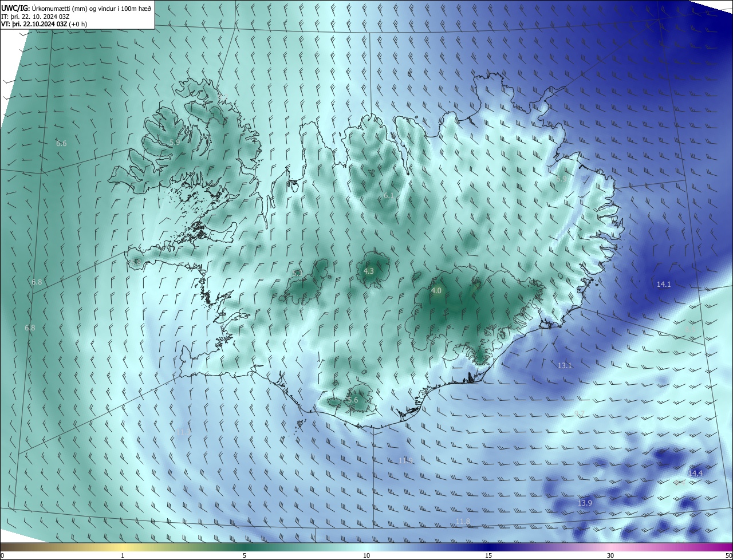Image resolution: width=733 pixels, height=560 pixels.
Task: Click the VT valid time line
Action: [44, 24]
